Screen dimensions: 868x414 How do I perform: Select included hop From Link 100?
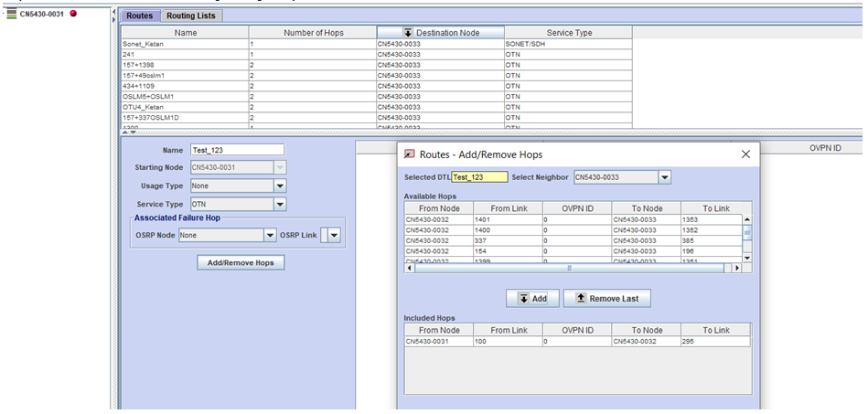(x=577, y=342)
